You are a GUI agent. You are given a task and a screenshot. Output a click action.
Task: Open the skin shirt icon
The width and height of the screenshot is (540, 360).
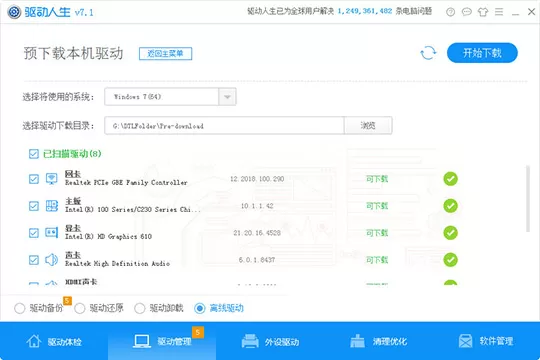click(483, 12)
